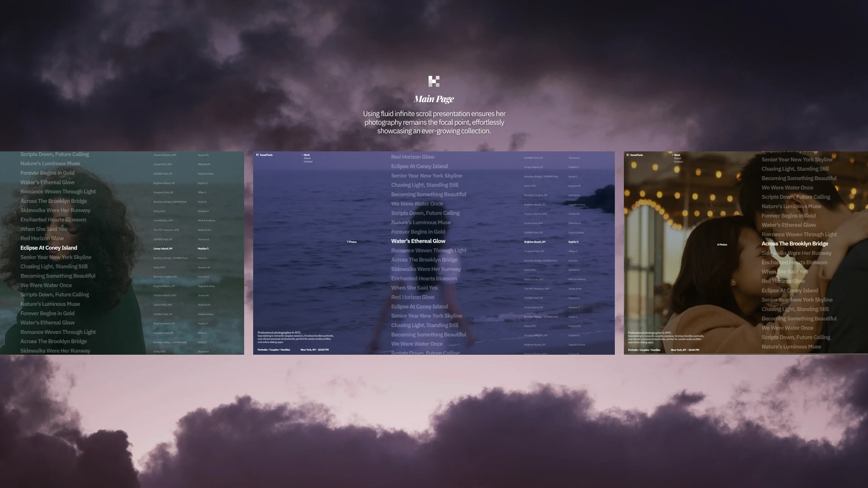The height and width of the screenshot is (488, 868).
Task: Click the Main Page heading
Action: (434, 99)
